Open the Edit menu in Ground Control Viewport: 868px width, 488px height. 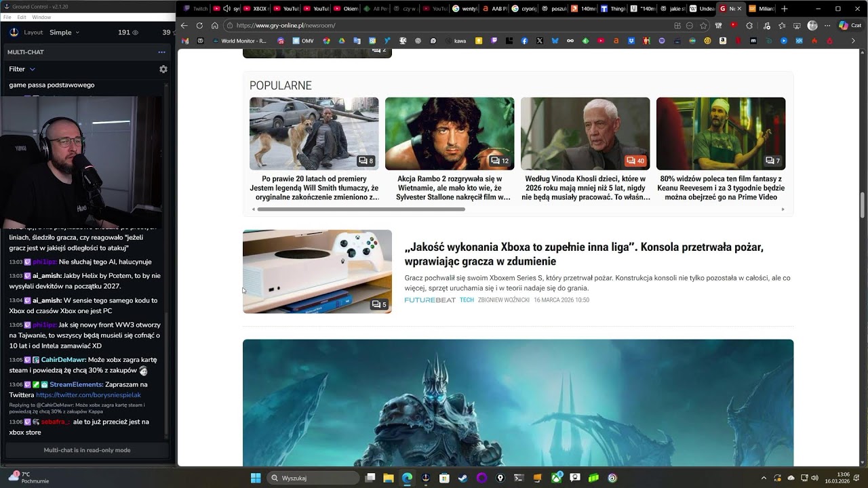[22, 17]
